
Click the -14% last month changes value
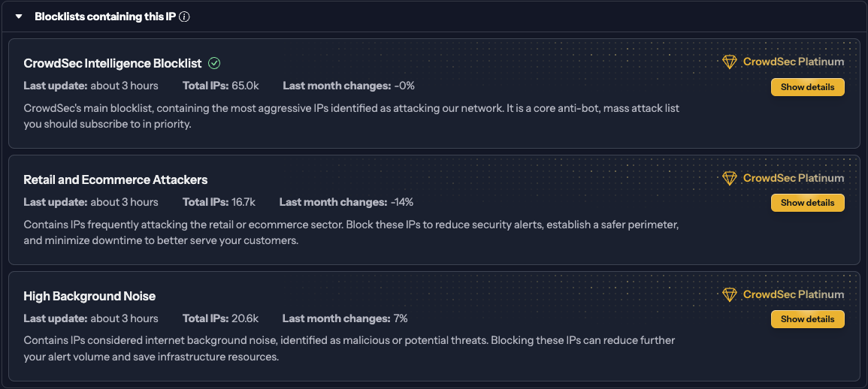point(402,202)
